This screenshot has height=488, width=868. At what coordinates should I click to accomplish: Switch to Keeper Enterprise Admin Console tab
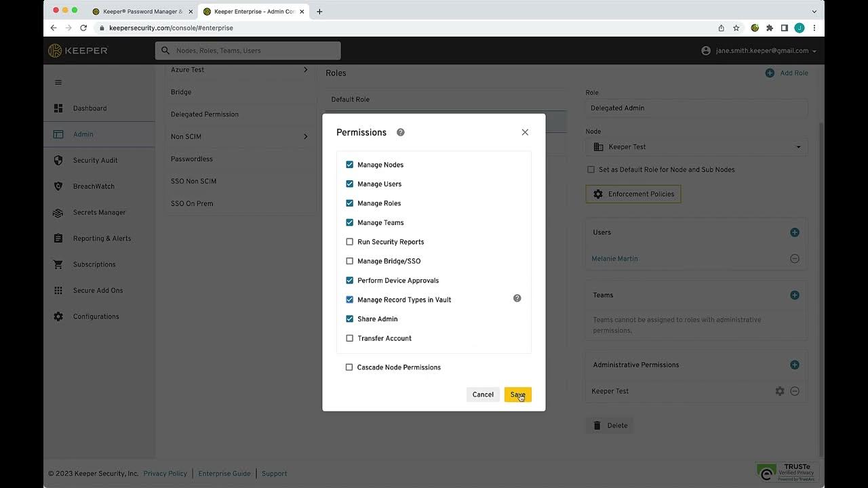tap(254, 12)
